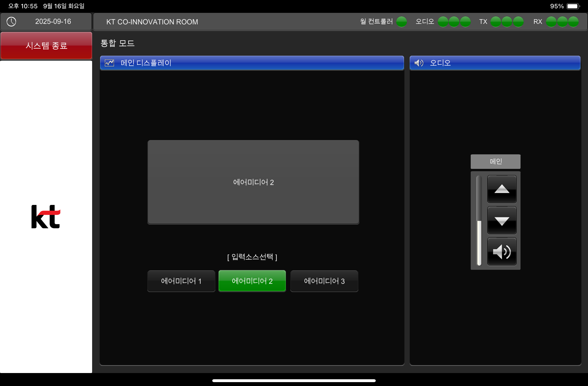Viewport: 588px width, 386px height.
Task: Tap the 오후 10:55 time in status bar
Action: (23, 6)
